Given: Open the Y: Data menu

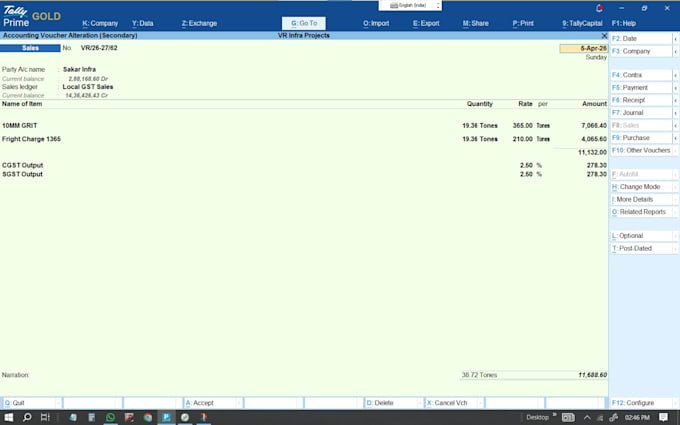Looking at the screenshot, I should pyautogui.click(x=143, y=23).
